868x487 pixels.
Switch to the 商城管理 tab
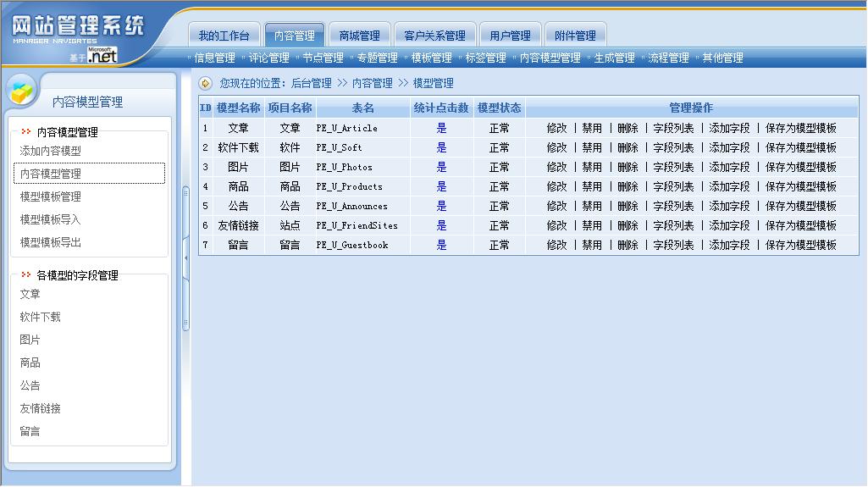coord(359,36)
